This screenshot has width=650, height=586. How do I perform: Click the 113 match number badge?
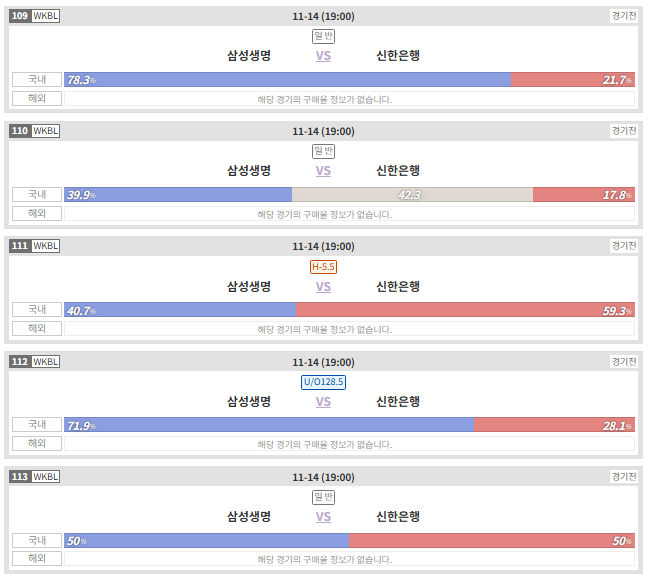click(20, 477)
